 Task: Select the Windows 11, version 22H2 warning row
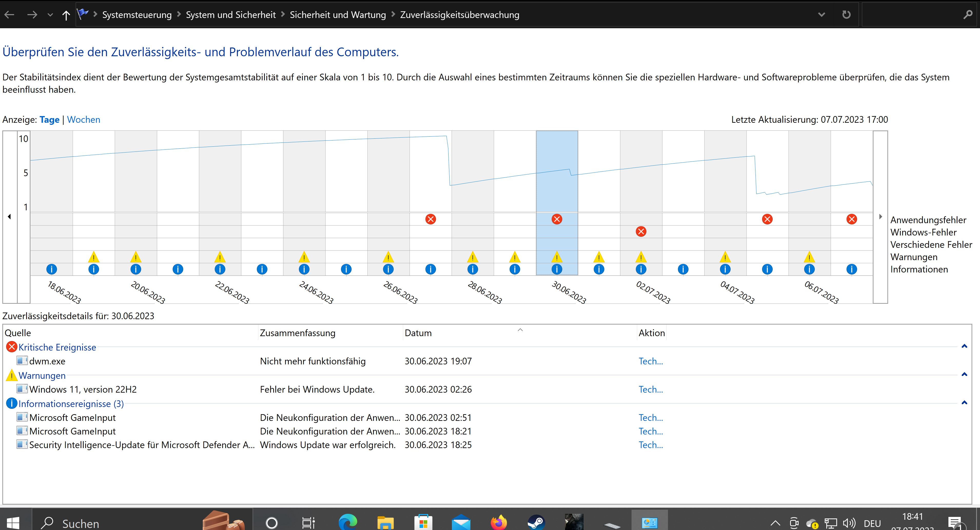83,390
